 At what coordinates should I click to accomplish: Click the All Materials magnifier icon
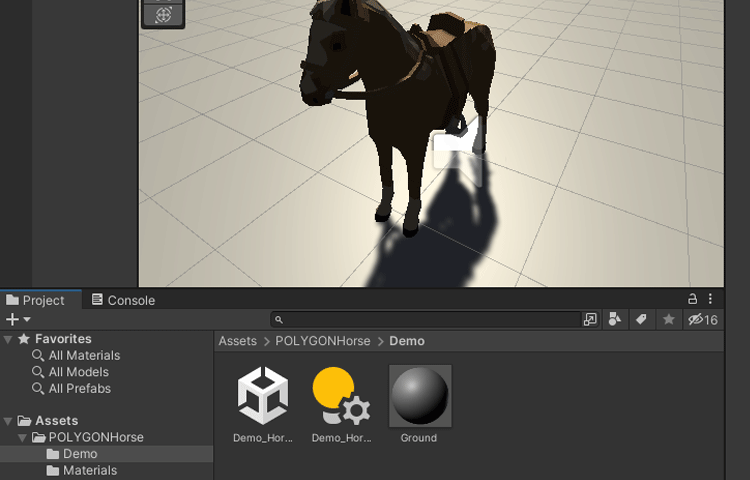(38, 356)
